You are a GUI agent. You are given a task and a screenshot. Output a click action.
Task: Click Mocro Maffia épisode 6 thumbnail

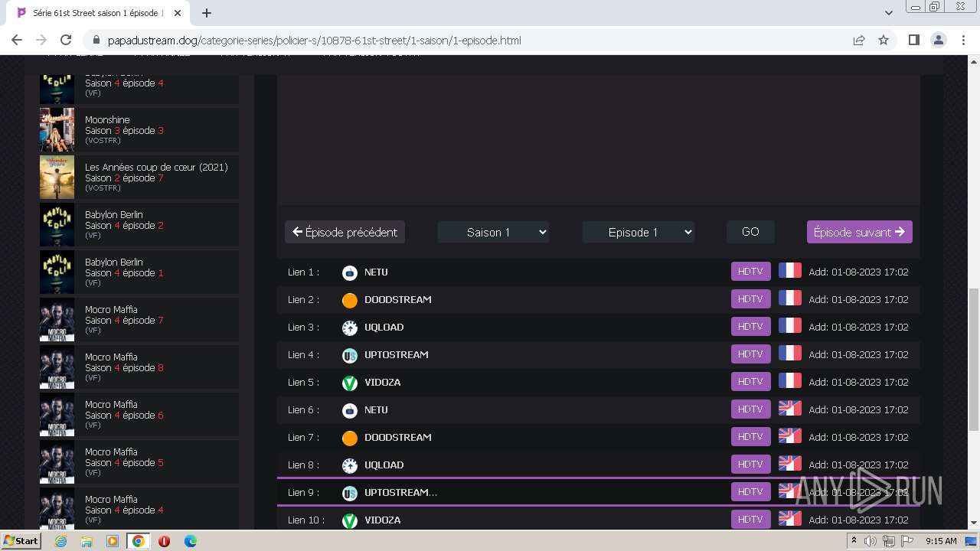point(57,415)
